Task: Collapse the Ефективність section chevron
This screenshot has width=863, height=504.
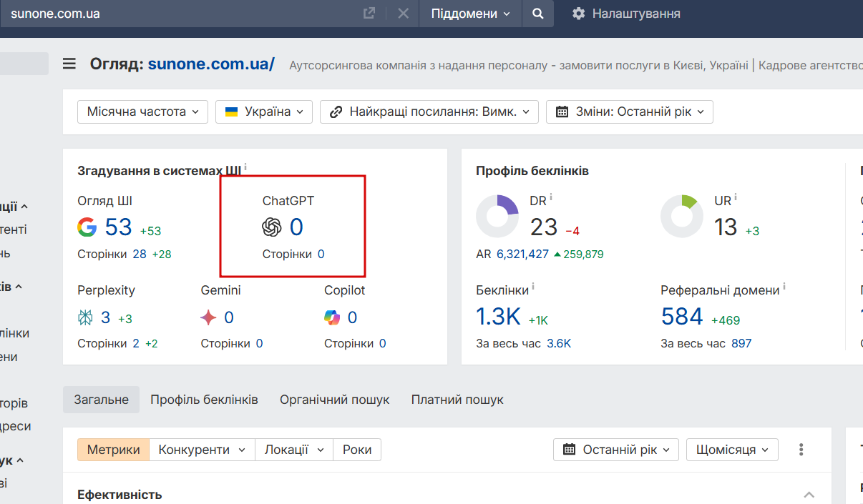Action: click(809, 495)
